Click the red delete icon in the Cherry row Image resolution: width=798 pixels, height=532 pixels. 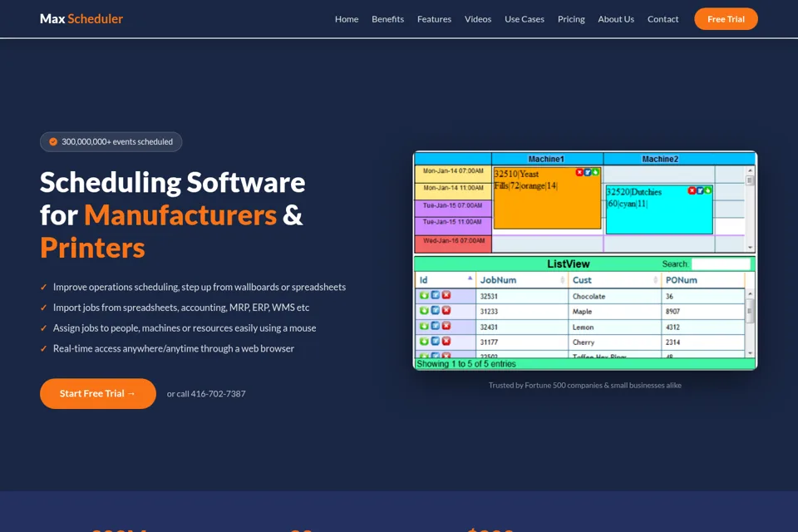click(x=446, y=341)
